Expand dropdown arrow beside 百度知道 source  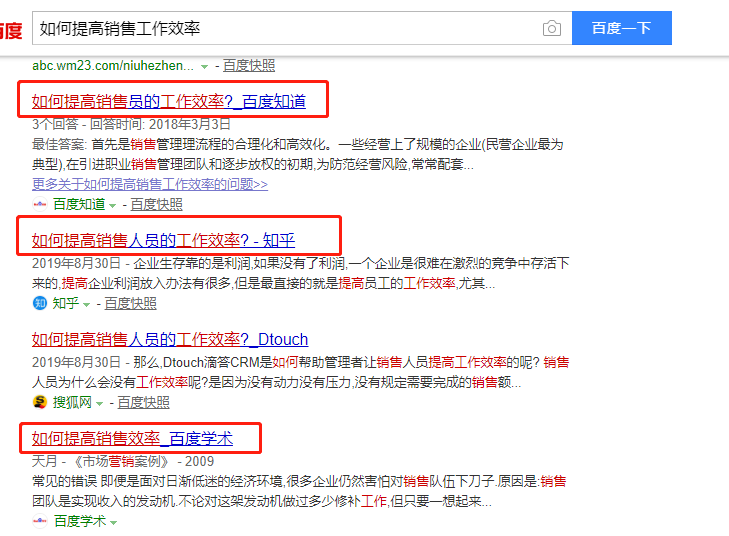point(112,205)
